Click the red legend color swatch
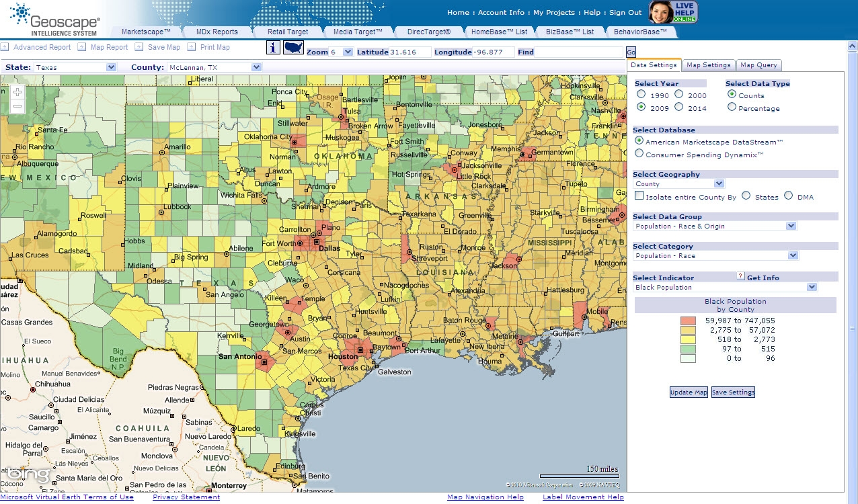 [x=688, y=321]
